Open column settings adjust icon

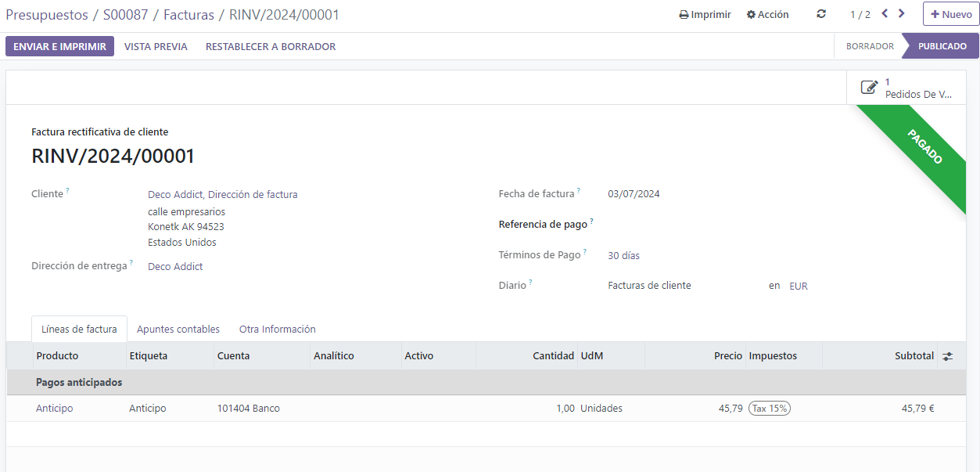pos(947,356)
